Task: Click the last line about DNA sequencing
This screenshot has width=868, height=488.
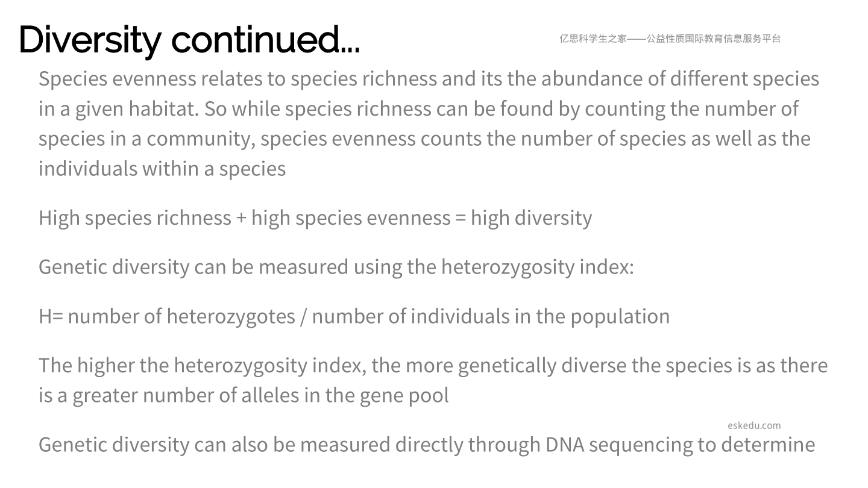Action: pyautogui.click(x=427, y=445)
